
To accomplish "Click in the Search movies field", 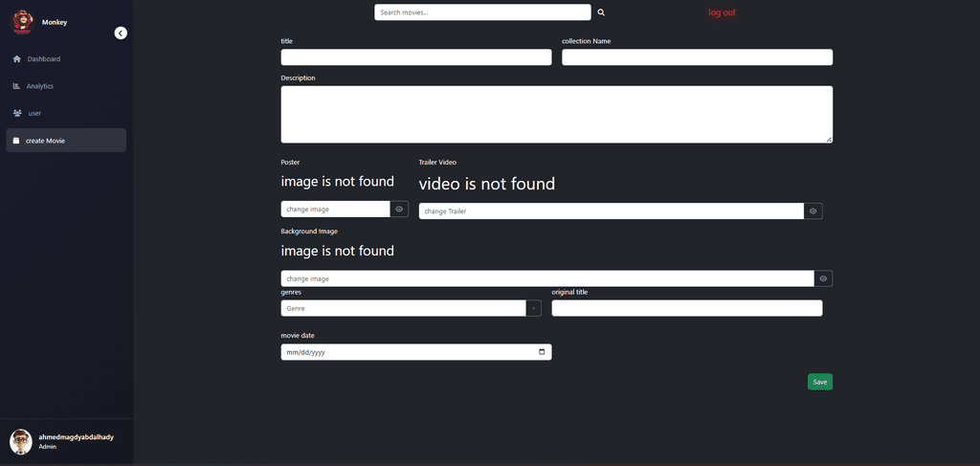I will tap(482, 12).
